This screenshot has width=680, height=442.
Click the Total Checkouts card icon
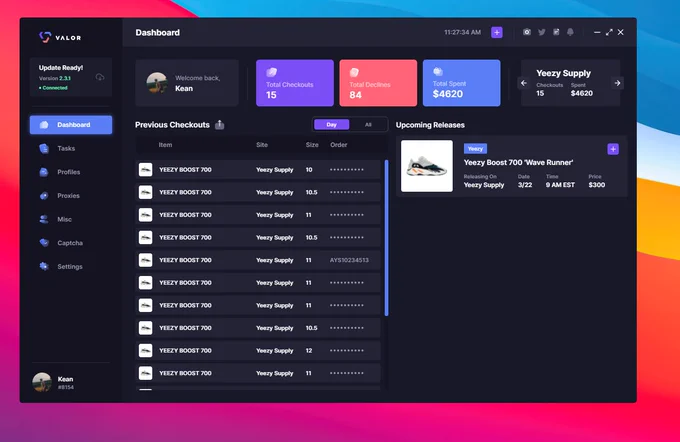coord(271,72)
